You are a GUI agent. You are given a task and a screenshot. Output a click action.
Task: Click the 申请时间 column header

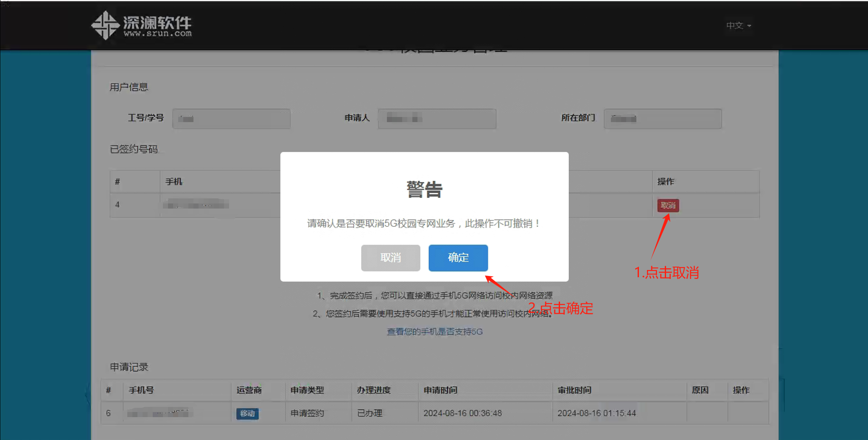tap(440, 390)
